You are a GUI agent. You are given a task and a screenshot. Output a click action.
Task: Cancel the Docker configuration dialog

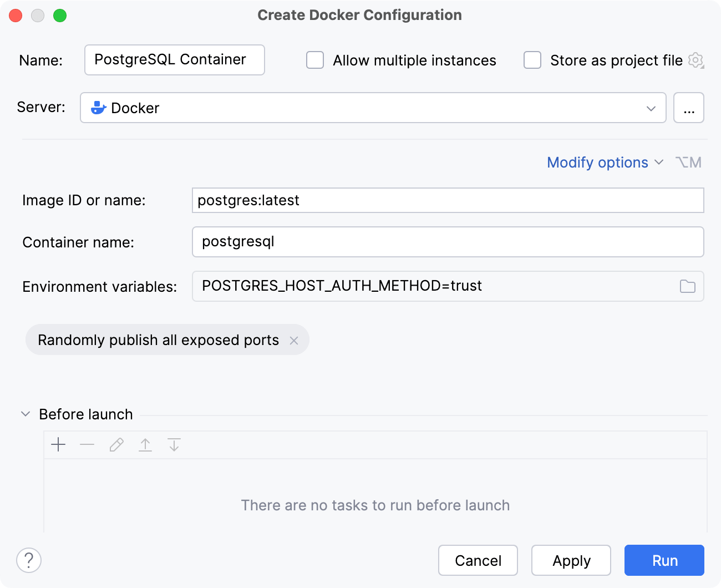coord(478,560)
